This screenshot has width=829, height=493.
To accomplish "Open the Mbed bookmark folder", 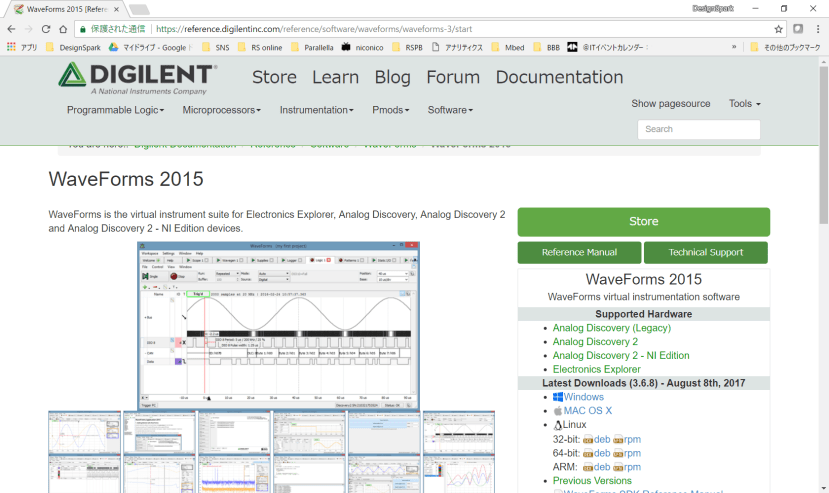I will (508, 47).
